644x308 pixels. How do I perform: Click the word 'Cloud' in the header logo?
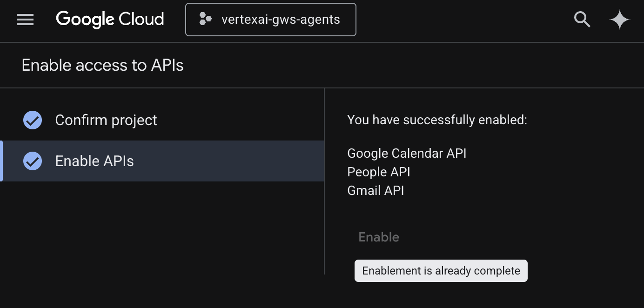(141, 20)
